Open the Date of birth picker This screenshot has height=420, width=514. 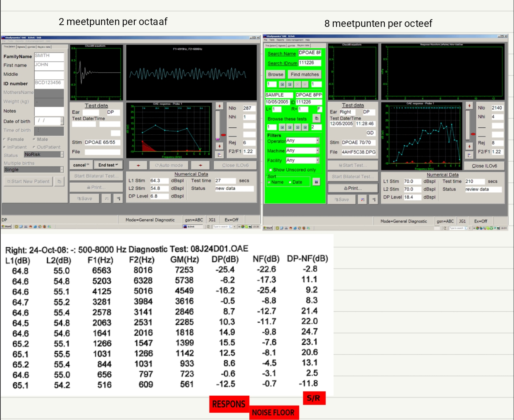[x=62, y=121]
